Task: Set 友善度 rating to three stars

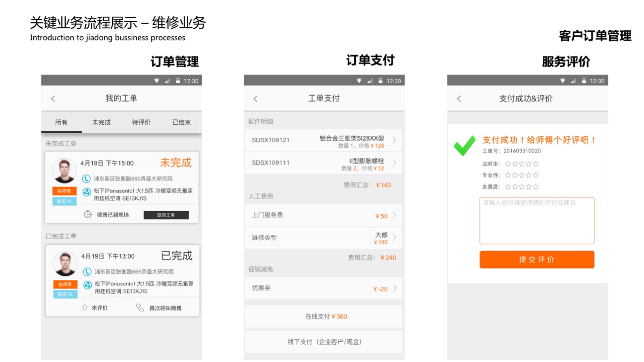Action: pos(522,187)
